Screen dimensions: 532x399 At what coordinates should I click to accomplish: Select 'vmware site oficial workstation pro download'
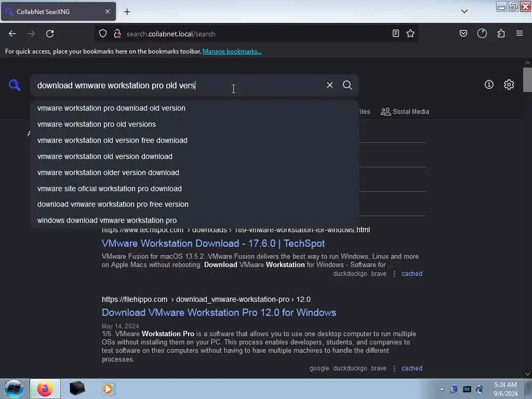click(x=195, y=188)
